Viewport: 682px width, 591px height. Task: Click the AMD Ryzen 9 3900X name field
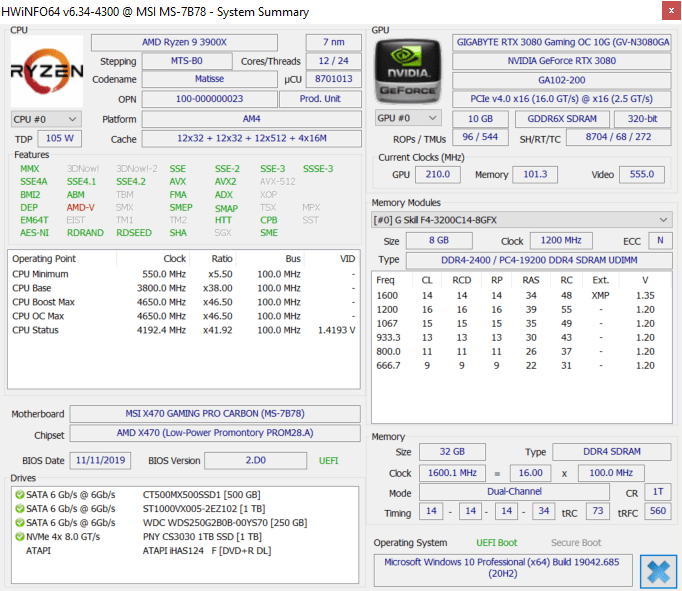coord(184,42)
